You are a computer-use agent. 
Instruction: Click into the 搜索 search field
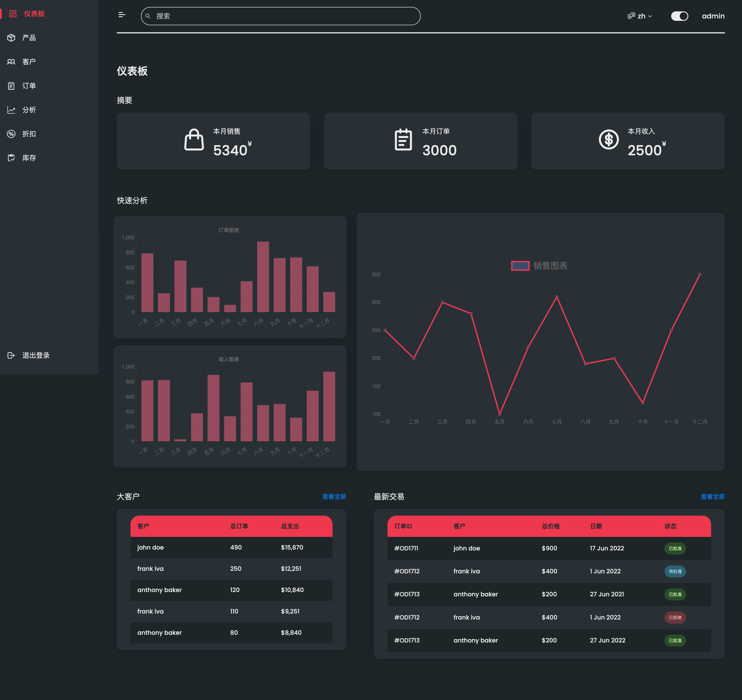point(281,16)
